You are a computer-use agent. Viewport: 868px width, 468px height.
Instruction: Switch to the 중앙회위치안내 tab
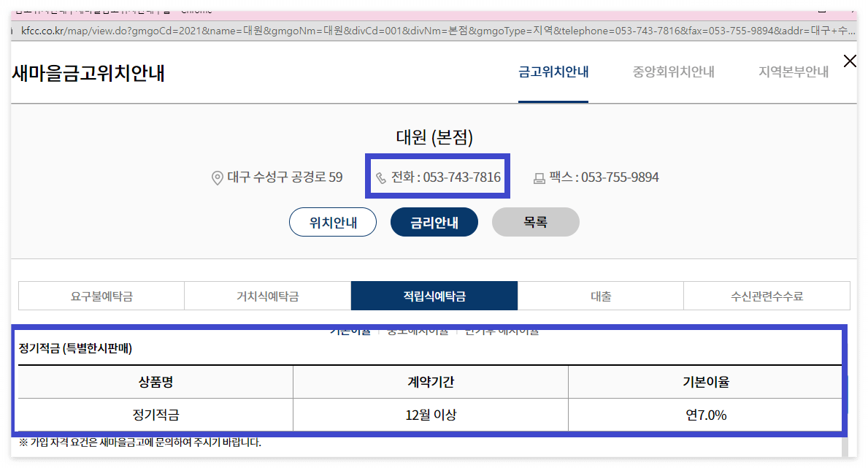[x=671, y=72]
